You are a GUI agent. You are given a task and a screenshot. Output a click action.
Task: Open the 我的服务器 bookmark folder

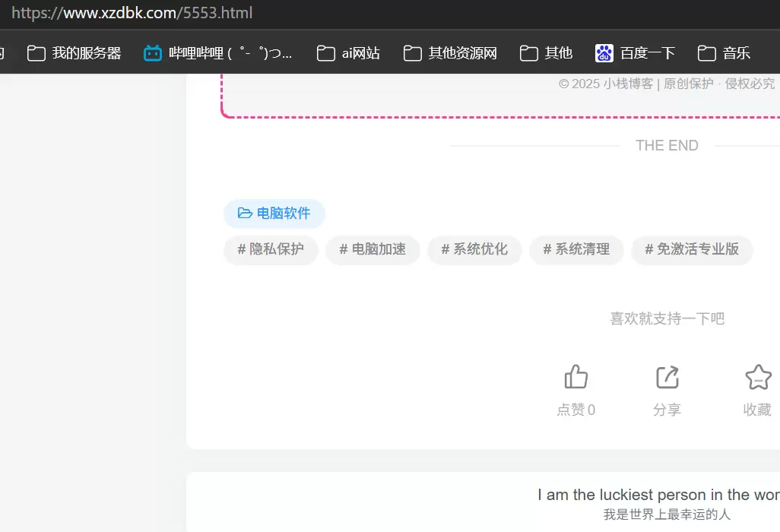click(x=74, y=53)
